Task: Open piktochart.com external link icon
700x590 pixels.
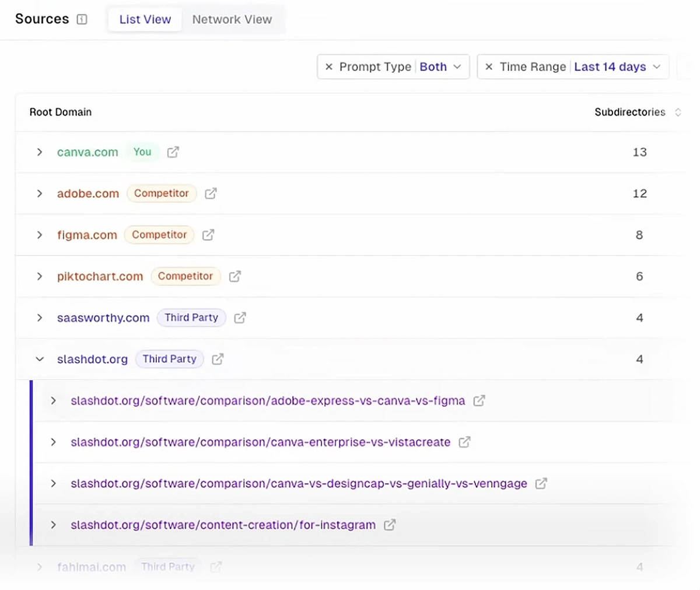Action: [x=235, y=276]
